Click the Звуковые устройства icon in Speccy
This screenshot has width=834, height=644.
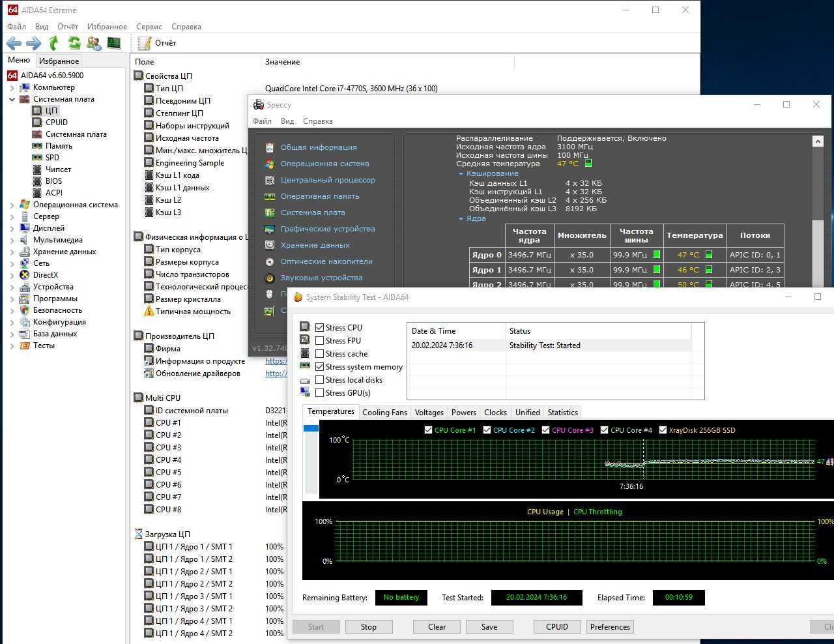pos(270,278)
